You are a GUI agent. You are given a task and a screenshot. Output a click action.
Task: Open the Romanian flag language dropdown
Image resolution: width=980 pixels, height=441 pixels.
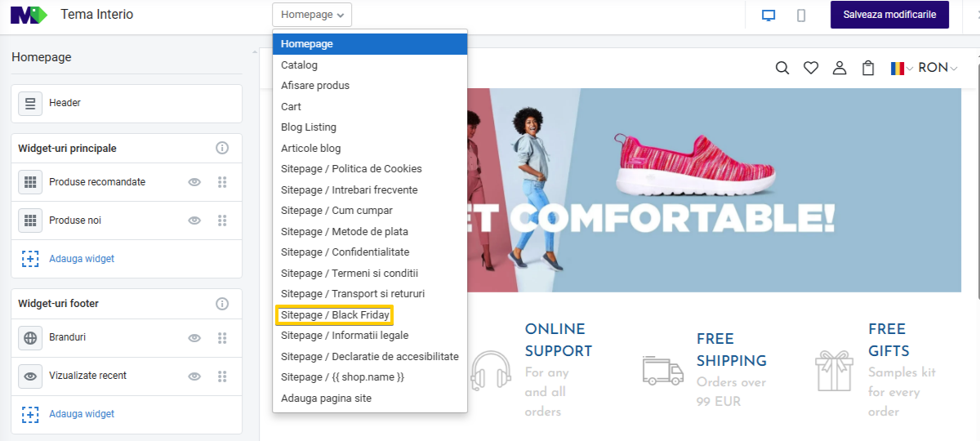[902, 69]
